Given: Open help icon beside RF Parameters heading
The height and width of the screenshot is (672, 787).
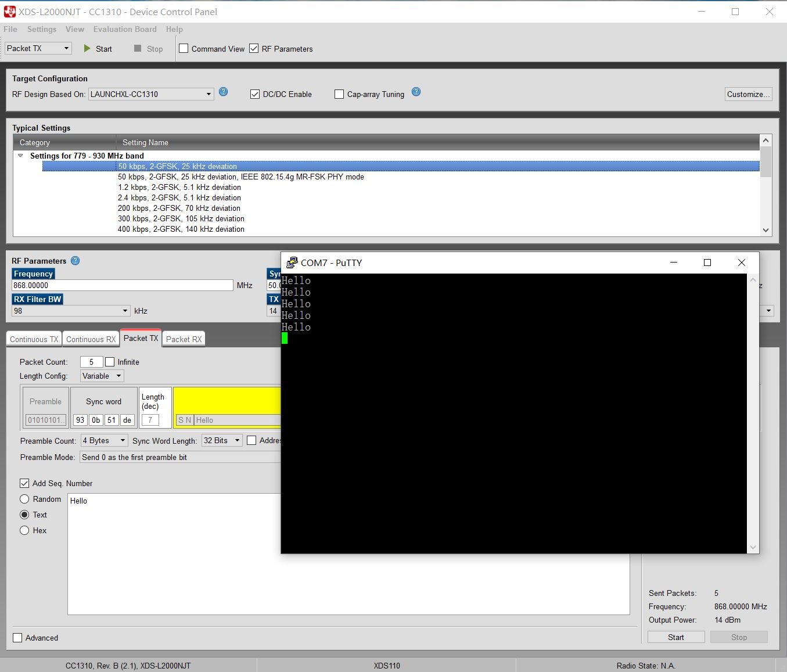Looking at the screenshot, I should [75, 261].
